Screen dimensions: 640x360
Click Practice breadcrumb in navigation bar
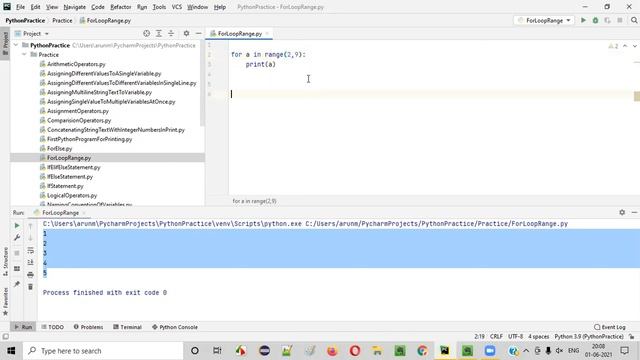point(62,20)
